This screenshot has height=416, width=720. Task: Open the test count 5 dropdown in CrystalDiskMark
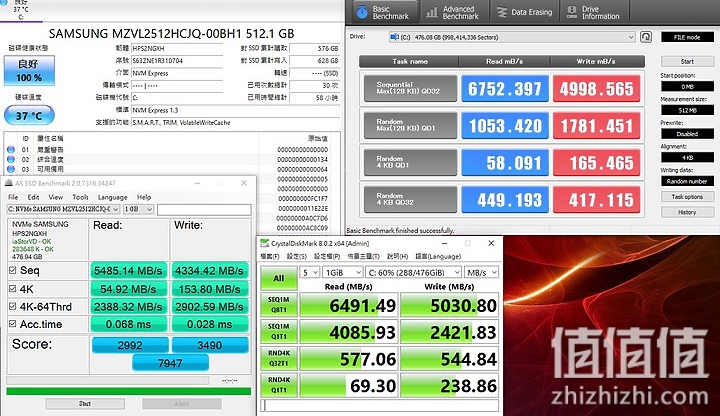click(310, 273)
